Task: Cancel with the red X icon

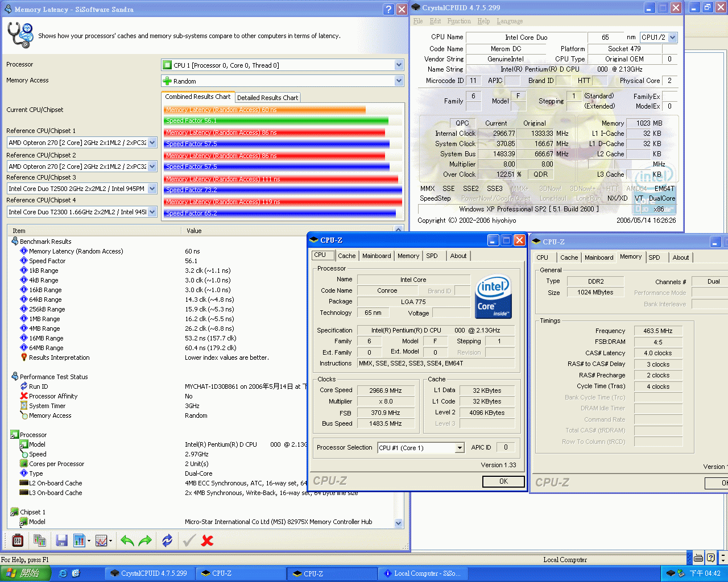Action: (x=208, y=541)
